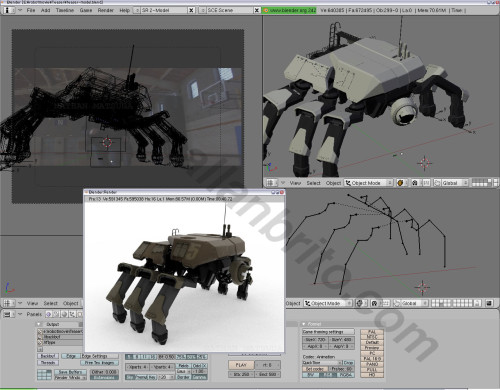Click folder icon beside //backbuf field
Screen dimensions: 500x390
pos(40,337)
